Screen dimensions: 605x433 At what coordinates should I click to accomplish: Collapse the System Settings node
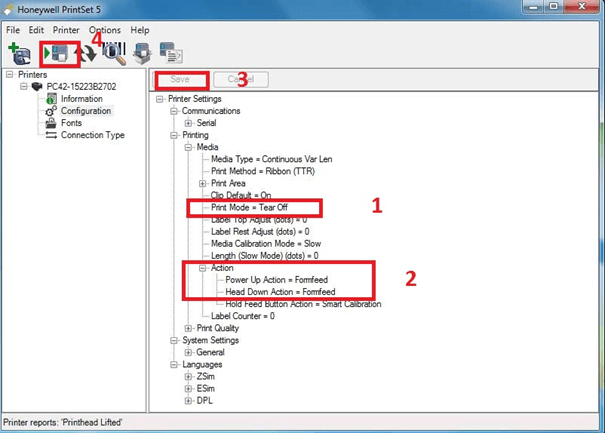point(174,340)
